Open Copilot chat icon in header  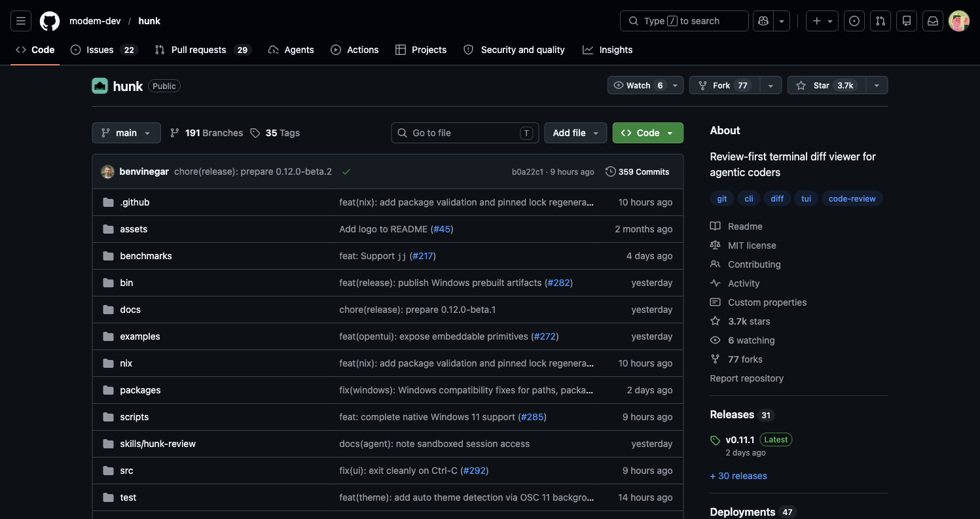click(x=763, y=21)
